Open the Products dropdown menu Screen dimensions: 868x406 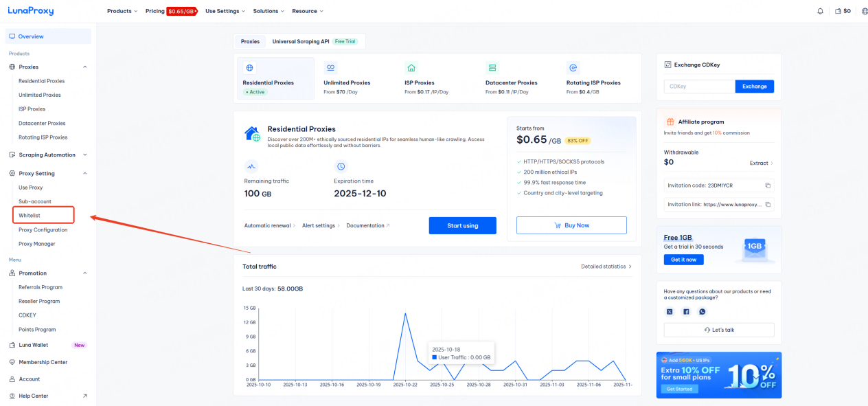pos(122,10)
